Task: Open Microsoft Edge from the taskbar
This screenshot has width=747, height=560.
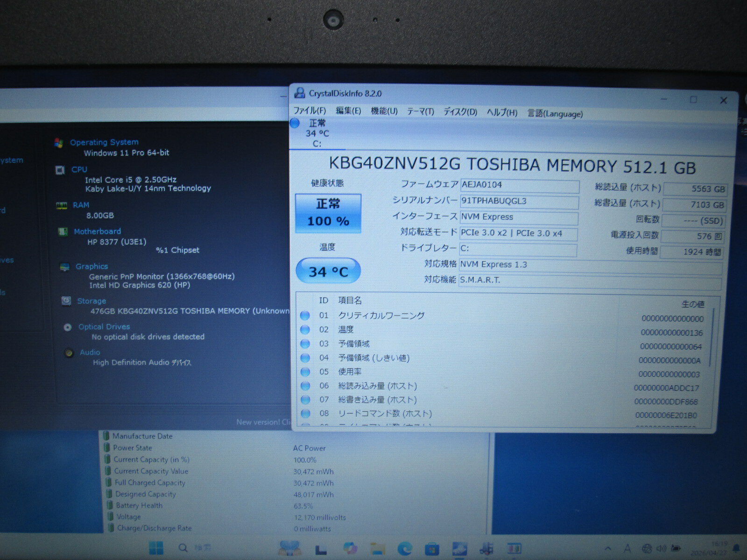Action: coord(404,549)
